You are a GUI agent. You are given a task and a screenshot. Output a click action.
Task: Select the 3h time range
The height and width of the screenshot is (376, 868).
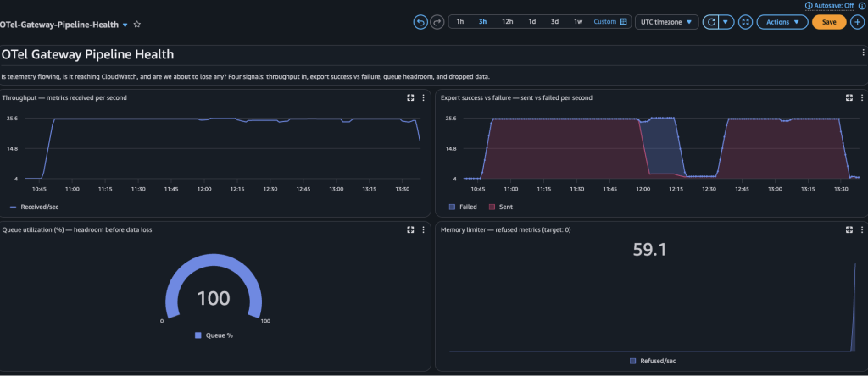coord(482,21)
